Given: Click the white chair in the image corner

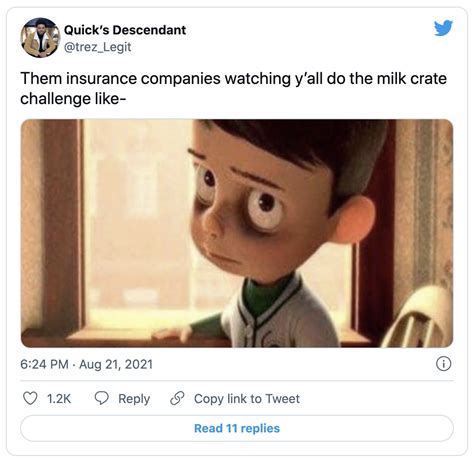Looking at the screenshot, I should (417, 318).
